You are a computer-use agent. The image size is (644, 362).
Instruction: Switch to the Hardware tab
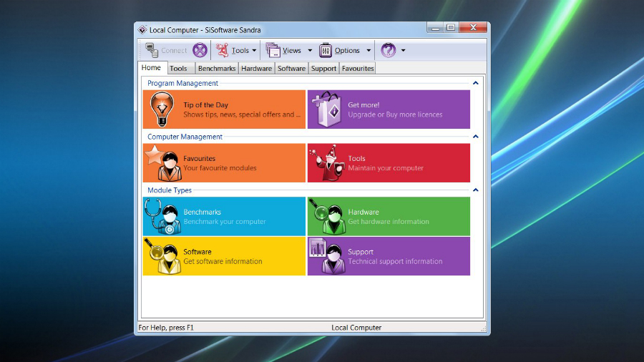(x=256, y=69)
